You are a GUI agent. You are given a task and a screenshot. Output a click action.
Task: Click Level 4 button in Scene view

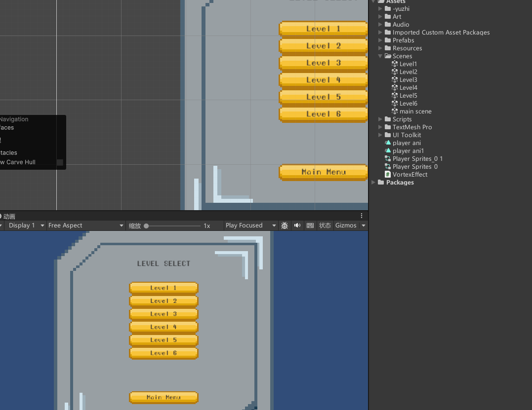pos(324,80)
